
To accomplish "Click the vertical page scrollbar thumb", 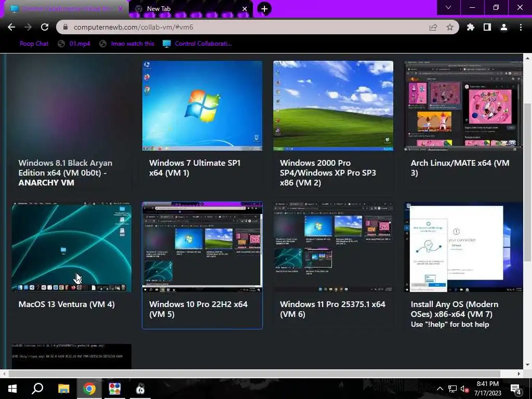I will coord(527,182).
